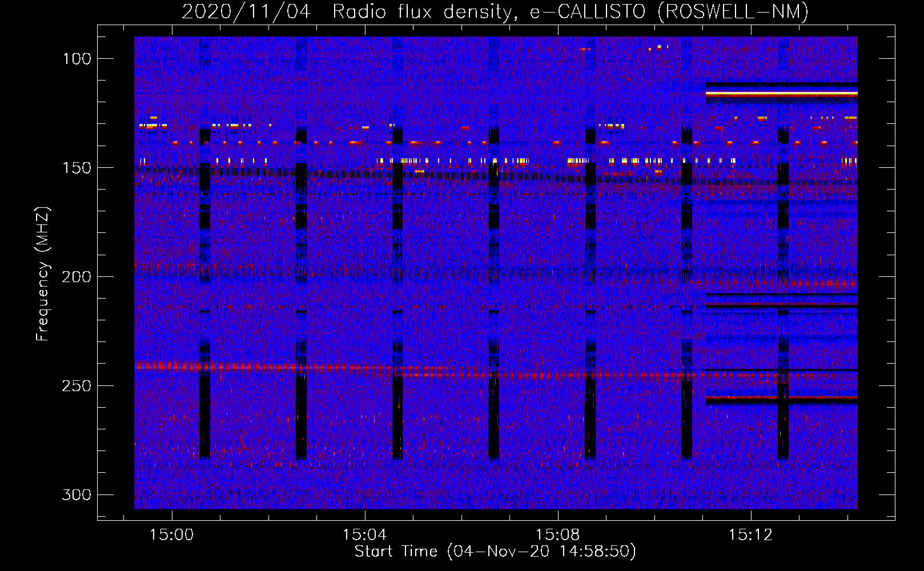Viewport: 924px width, 571px height.
Task: Click the 200 frequency tick label
Action: point(77,277)
